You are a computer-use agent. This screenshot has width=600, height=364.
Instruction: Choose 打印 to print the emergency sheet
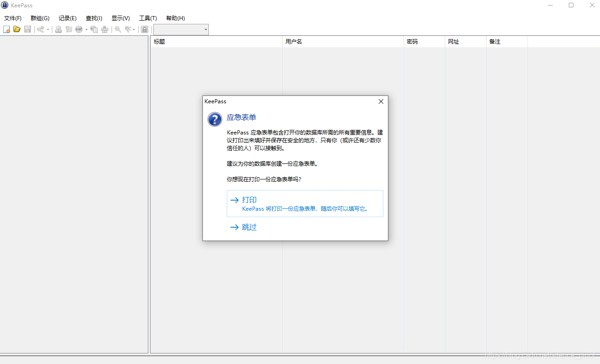[x=305, y=203]
